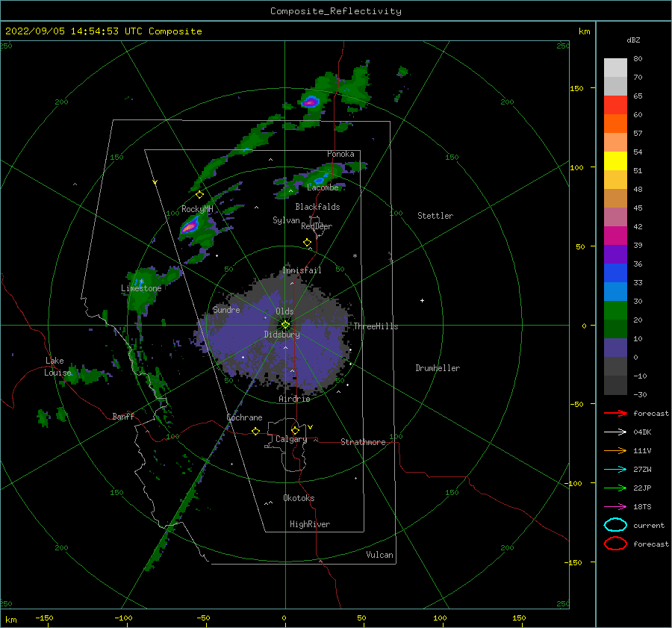Click the orange 111V arrow icon
This screenshot has width=672, height=628.
pos(615,450)
